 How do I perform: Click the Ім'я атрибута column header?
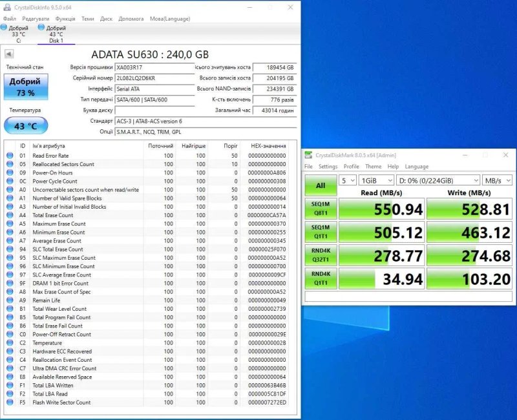48,146
